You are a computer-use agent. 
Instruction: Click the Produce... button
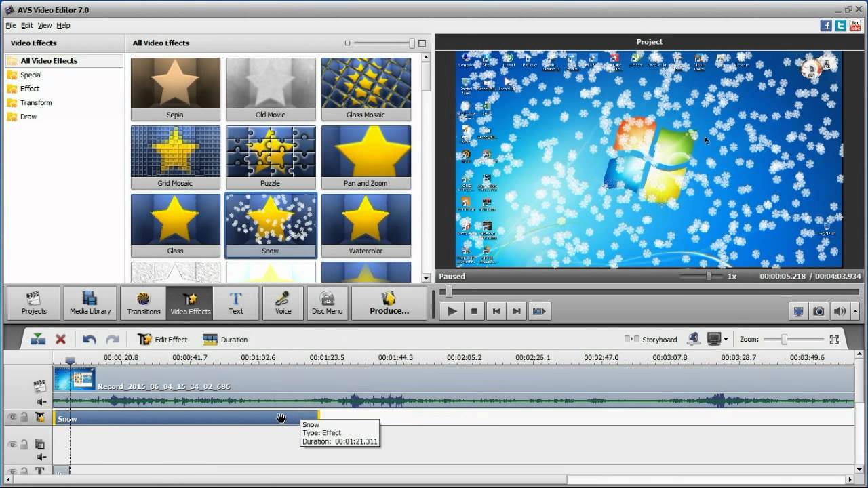[389, 303]
